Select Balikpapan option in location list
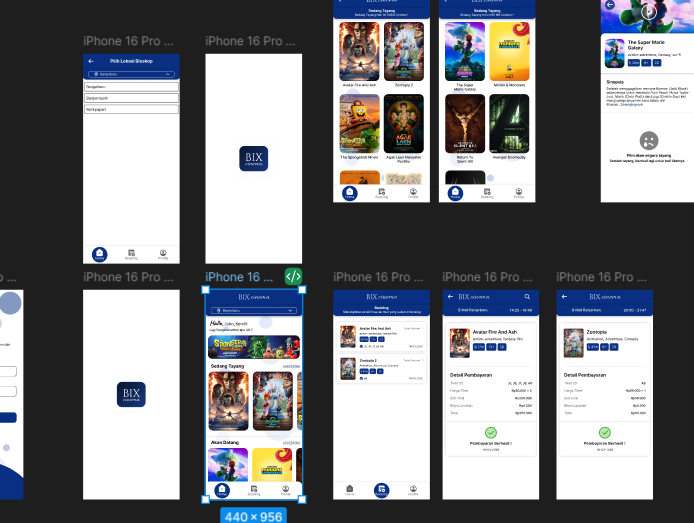This screenshot has height=523, width=694. (x=131, y=108)
